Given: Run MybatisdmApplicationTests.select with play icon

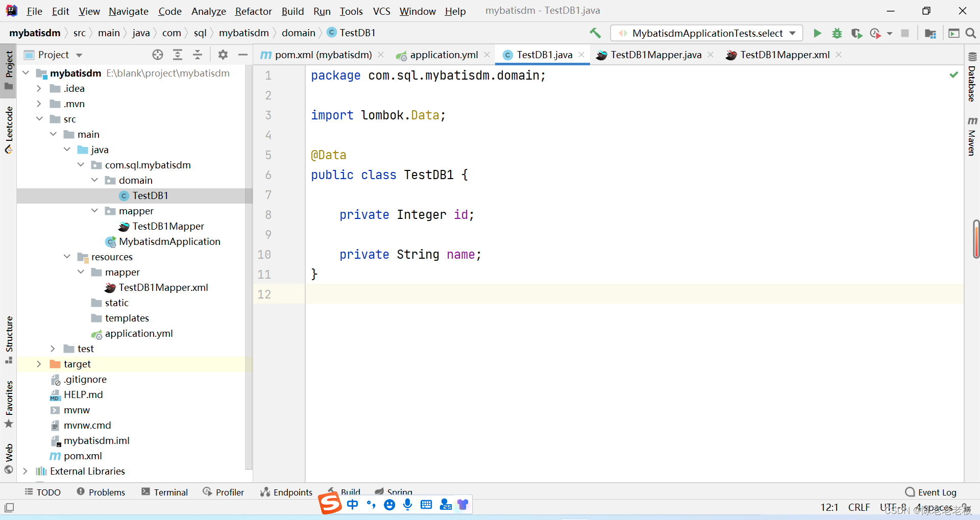Looking at the screenshot, I should point(817,33).
